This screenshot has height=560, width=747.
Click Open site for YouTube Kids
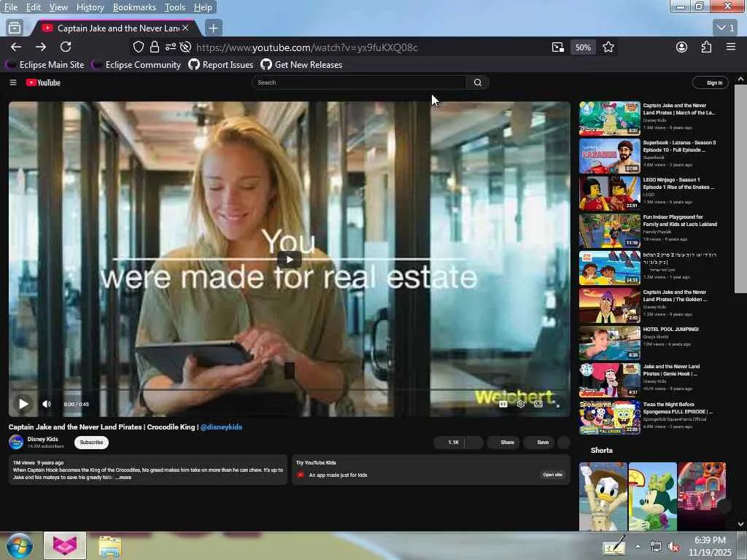[x=553, y=475]
